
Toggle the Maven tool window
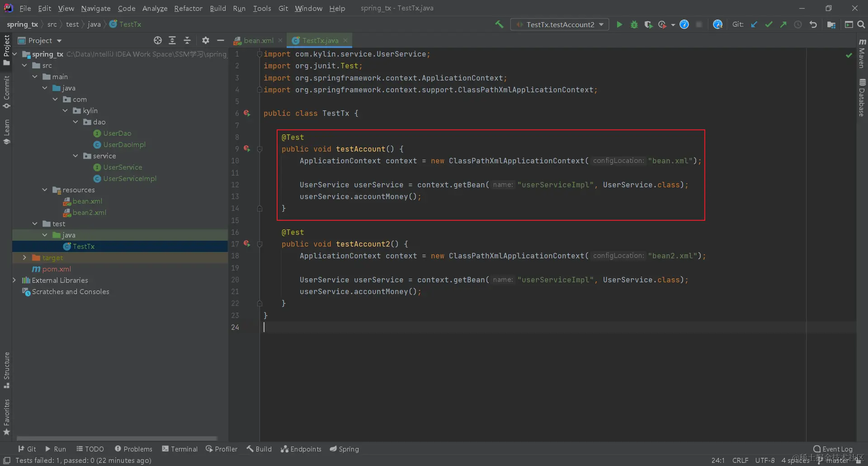[862, 54]
